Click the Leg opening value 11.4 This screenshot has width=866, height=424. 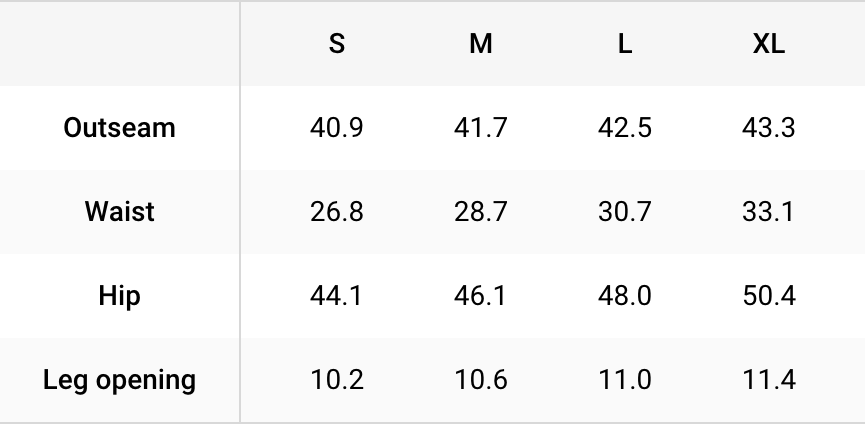(769, 380)
